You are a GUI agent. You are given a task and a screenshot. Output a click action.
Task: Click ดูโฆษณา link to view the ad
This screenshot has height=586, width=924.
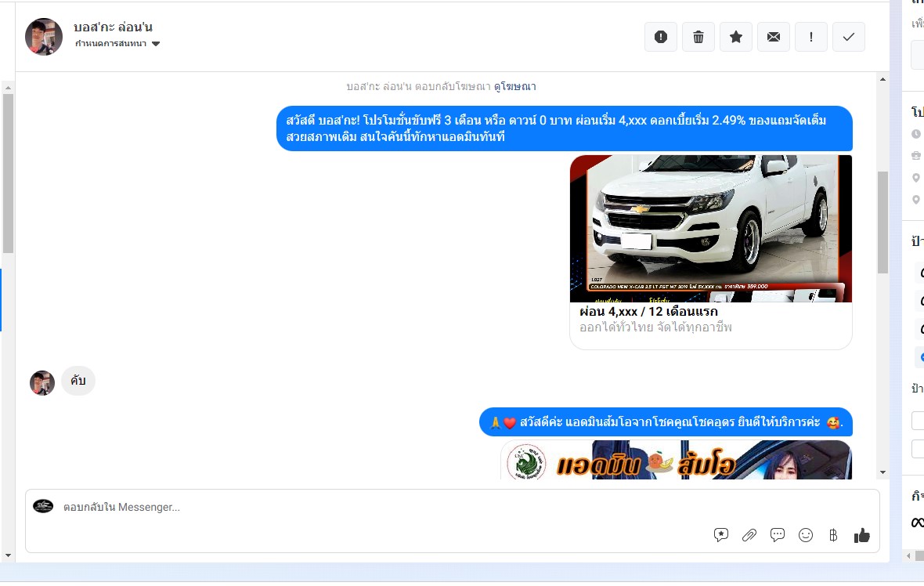pyautogui.click(x=515, y=87)
